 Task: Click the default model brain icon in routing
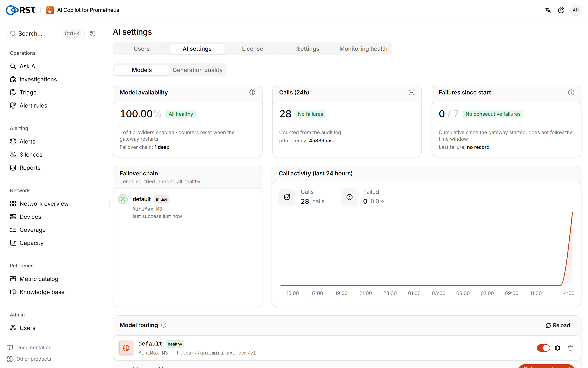point(126,348)
